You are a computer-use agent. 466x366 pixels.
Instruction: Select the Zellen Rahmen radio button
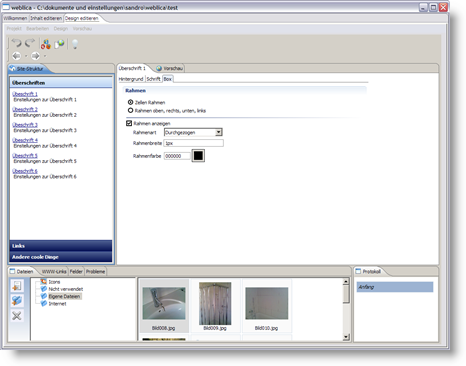point(130,102)
